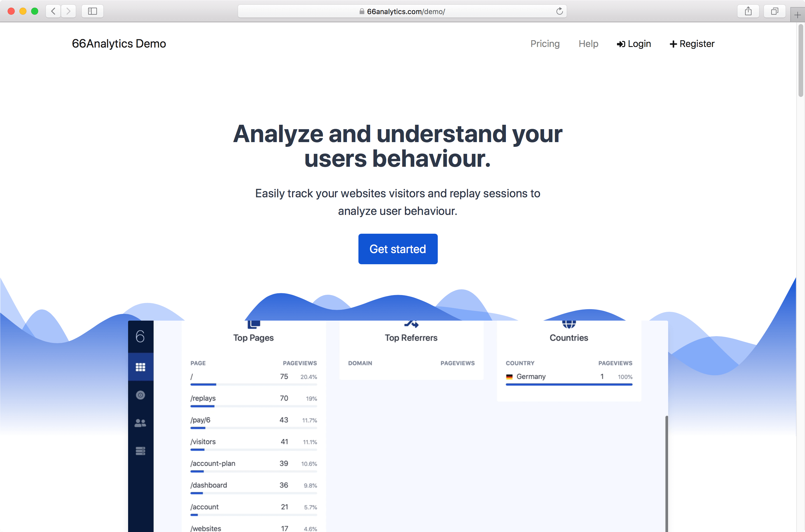The width and height of the screenshot is (805, 532).
Task: Expand the Countries pageviews dropdown
Action: click(616, 363)
